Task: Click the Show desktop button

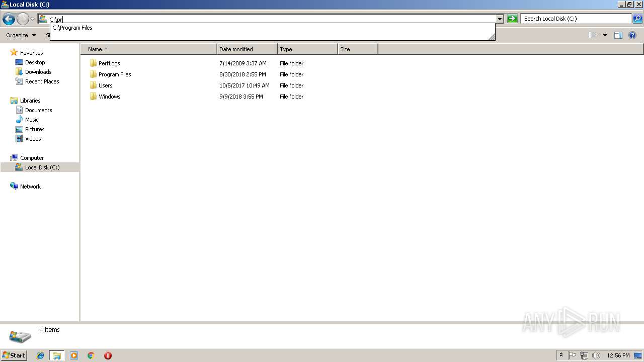Action: point(638,355)
